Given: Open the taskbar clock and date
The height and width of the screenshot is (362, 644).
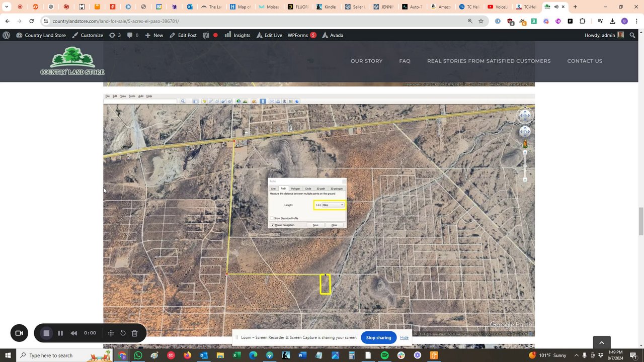Looking at the screenshot, I should pyautogui.click(x=616, y=355).
